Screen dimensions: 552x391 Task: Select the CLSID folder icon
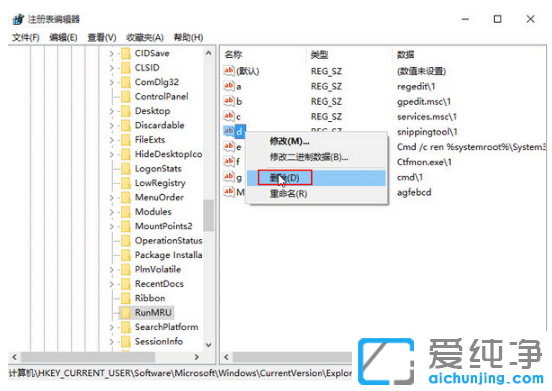coord(126,68)
